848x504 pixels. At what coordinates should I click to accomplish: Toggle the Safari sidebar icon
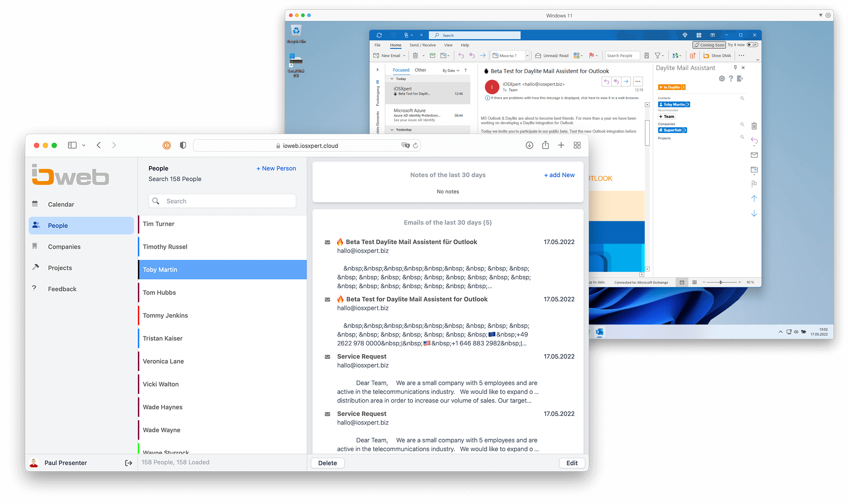pos(72,145)
